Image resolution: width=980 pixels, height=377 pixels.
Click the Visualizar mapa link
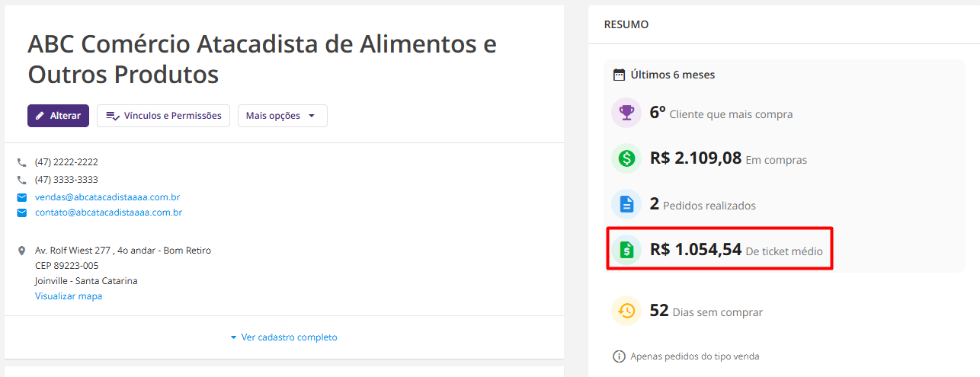point(69,296)
